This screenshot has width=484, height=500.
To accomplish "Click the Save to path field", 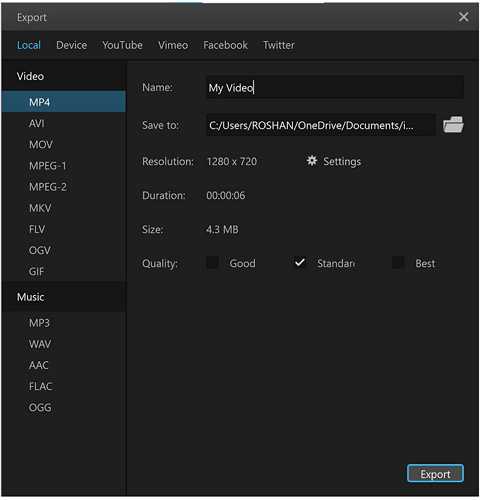I will (x=321, y=125).
